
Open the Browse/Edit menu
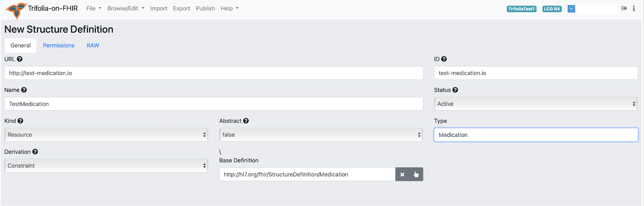126,8
